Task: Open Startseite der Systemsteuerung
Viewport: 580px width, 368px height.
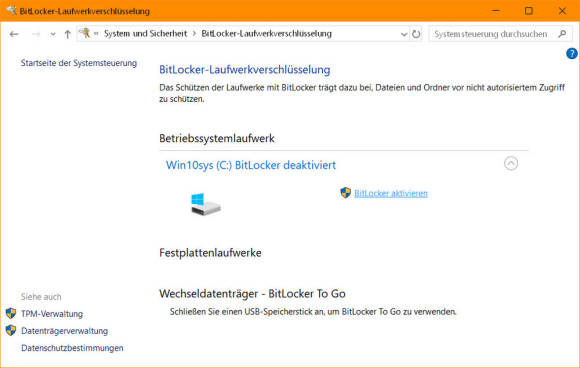Action: point(79,63)
